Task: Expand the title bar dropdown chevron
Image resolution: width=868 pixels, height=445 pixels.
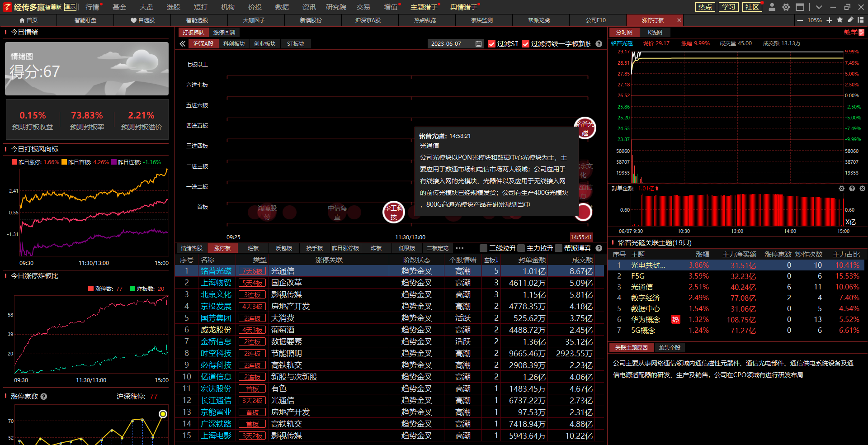Action: pyautogui.click(x=819, y=7)
